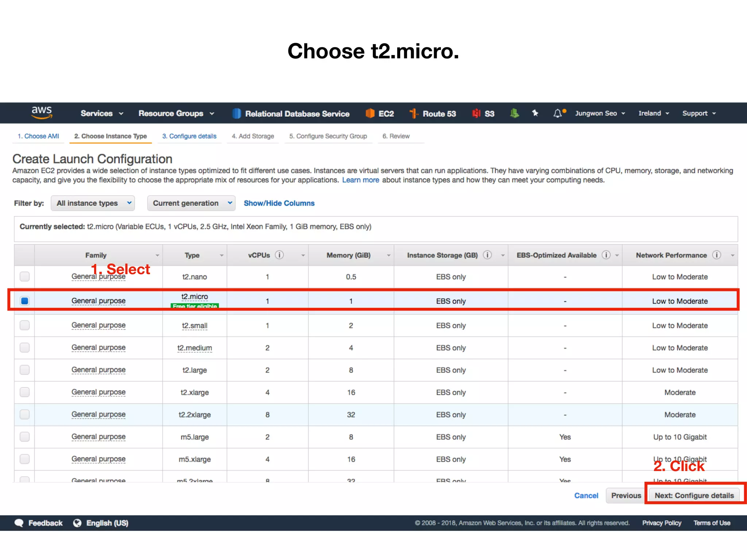Click General purpose in t2.large row
Screen dimensions: 747x560
(98, 370)
